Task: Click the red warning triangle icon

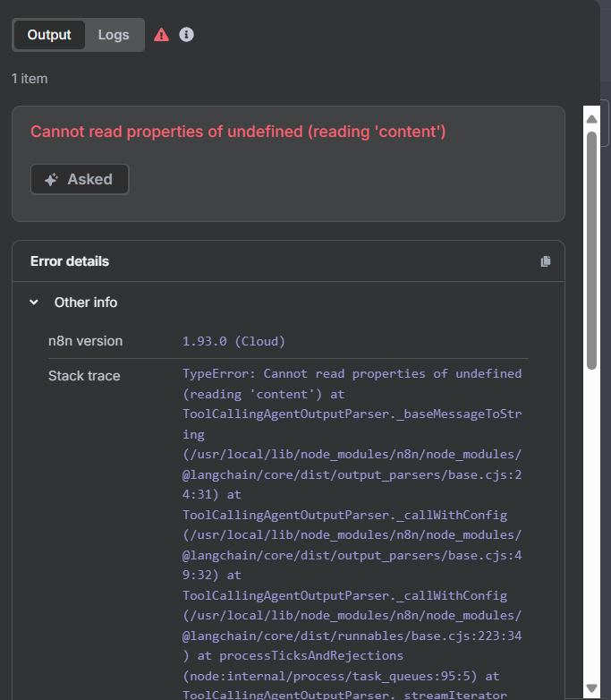Action: click(162, 35)
